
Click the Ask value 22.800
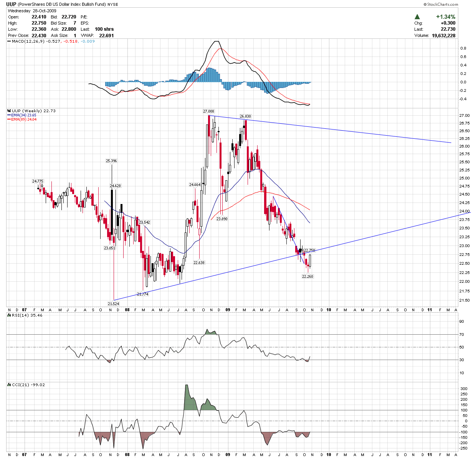pos(69,29)
